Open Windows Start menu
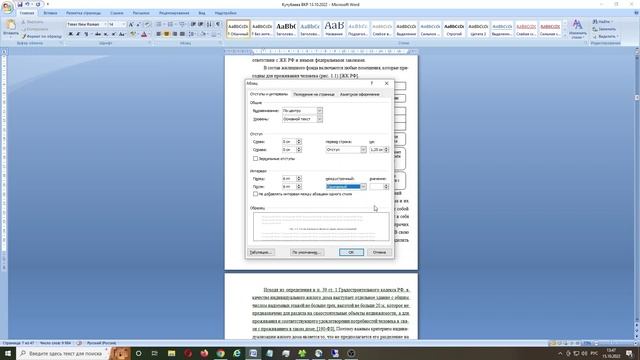 pos(7,353)
